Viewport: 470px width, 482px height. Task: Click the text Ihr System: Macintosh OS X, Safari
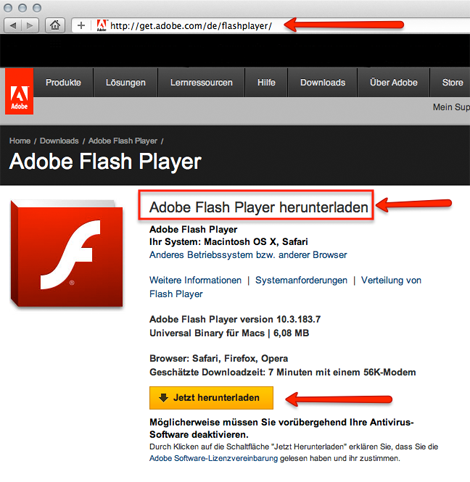pyautogui.click(x=229, y=242)
